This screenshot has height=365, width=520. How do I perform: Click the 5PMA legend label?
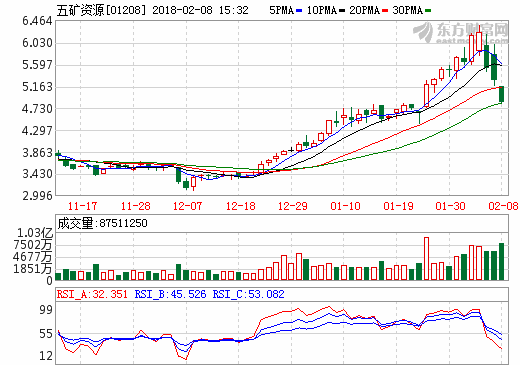pos(281,10)
